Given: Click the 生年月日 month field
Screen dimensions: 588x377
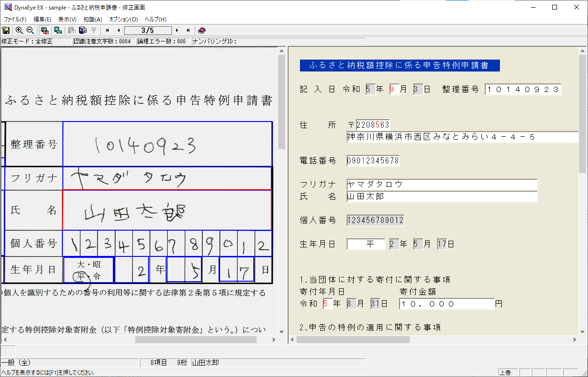Looking at the screenshot, I should (x=418, y=244).
